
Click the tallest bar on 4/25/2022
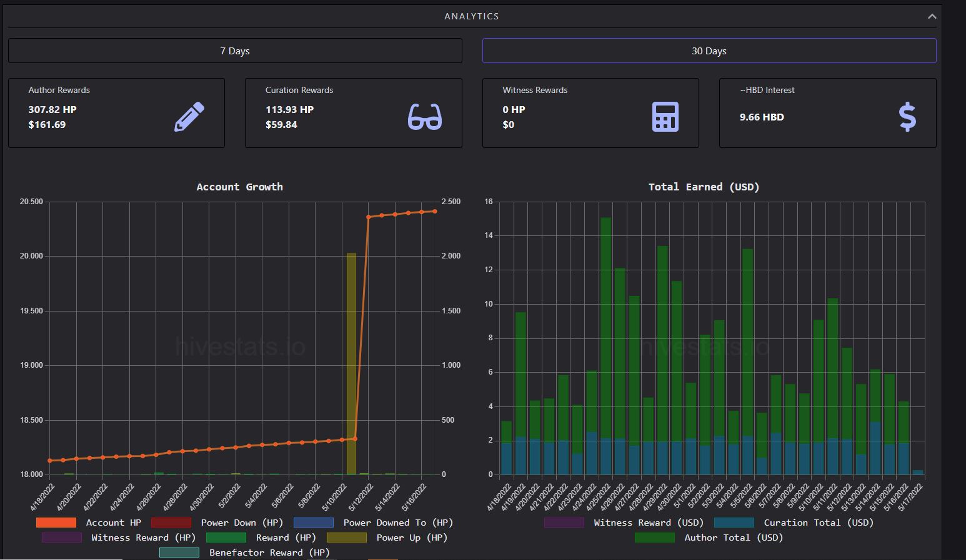605,346
